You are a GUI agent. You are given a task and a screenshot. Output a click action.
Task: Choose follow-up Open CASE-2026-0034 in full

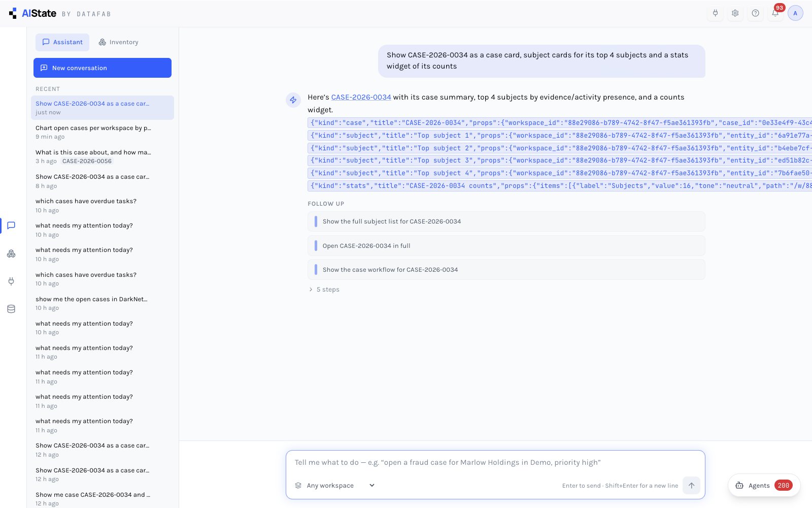click(506, 245)
